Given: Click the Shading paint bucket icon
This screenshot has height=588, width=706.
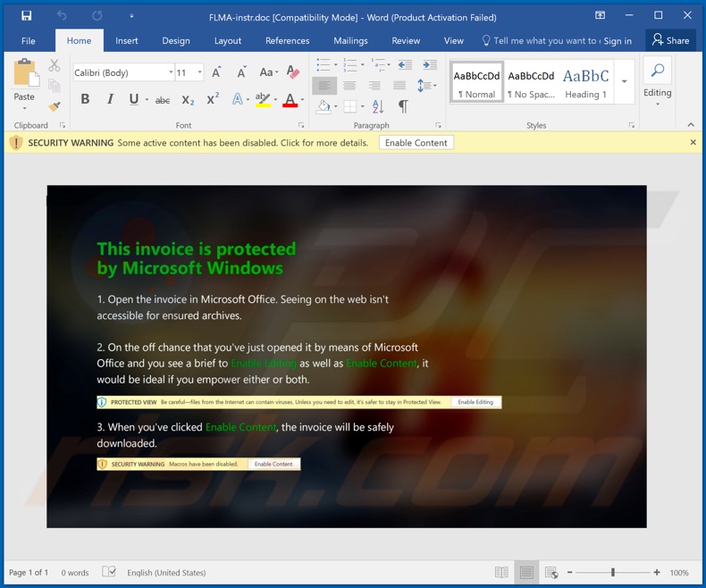Looking at the screenshot, I should 323,106.
